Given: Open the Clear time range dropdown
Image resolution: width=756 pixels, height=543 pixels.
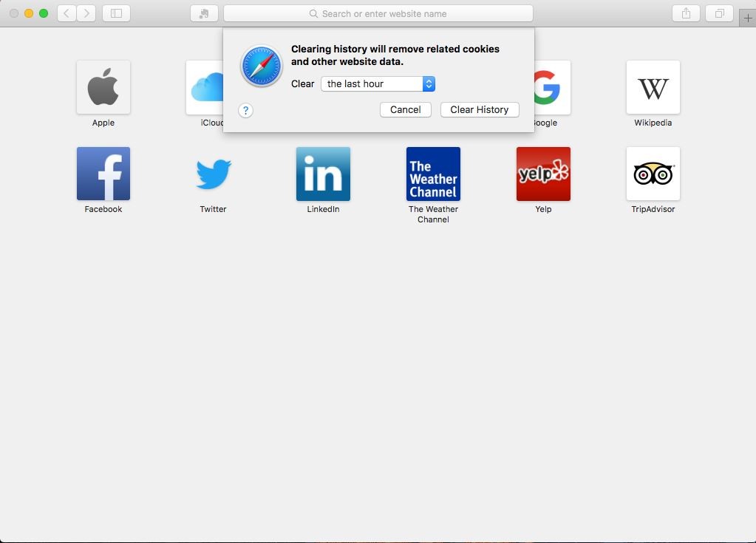Looking at the screenshot, I should coord(378,83).
